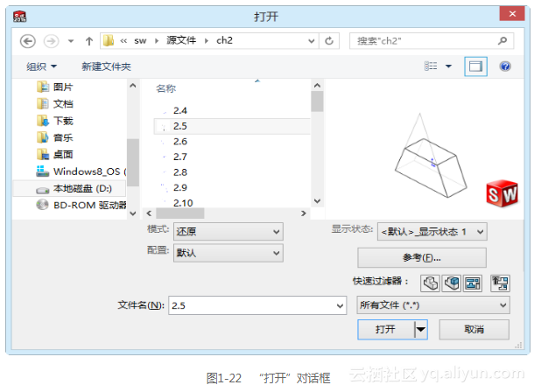Viewport: 534px width, 392px height.
Task: Open the 配置 dropdown showing 默认
Action: click(228, 253)
